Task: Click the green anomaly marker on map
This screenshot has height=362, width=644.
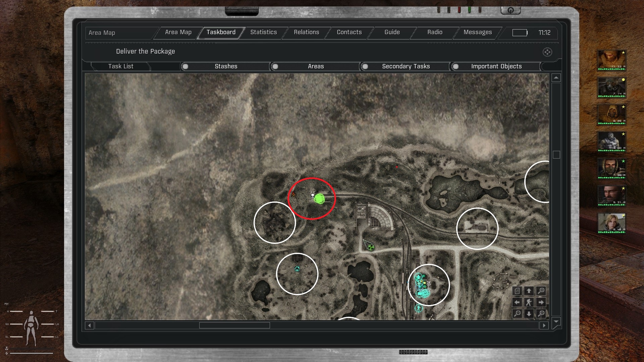Action: (x=319, y=199)
